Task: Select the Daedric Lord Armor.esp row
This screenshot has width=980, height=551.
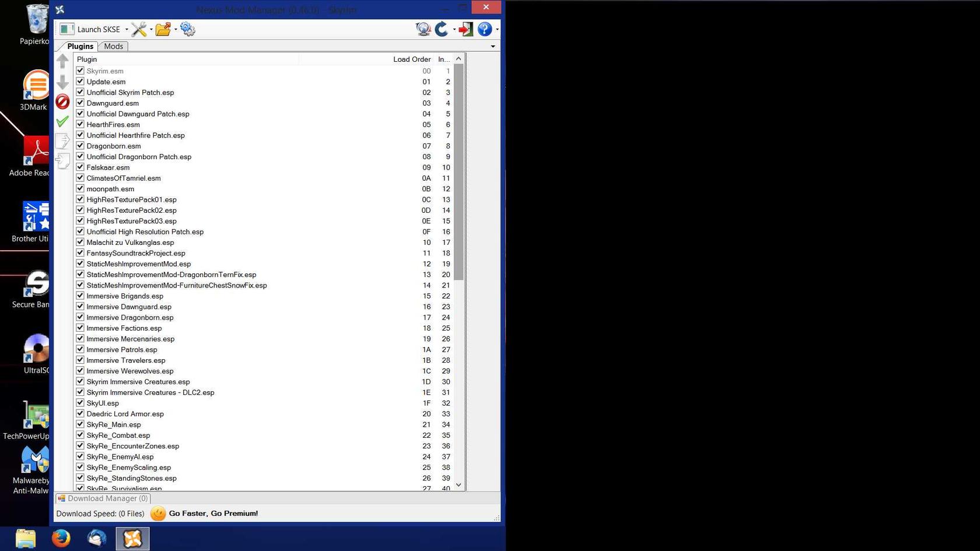Action: coord(264,414)
